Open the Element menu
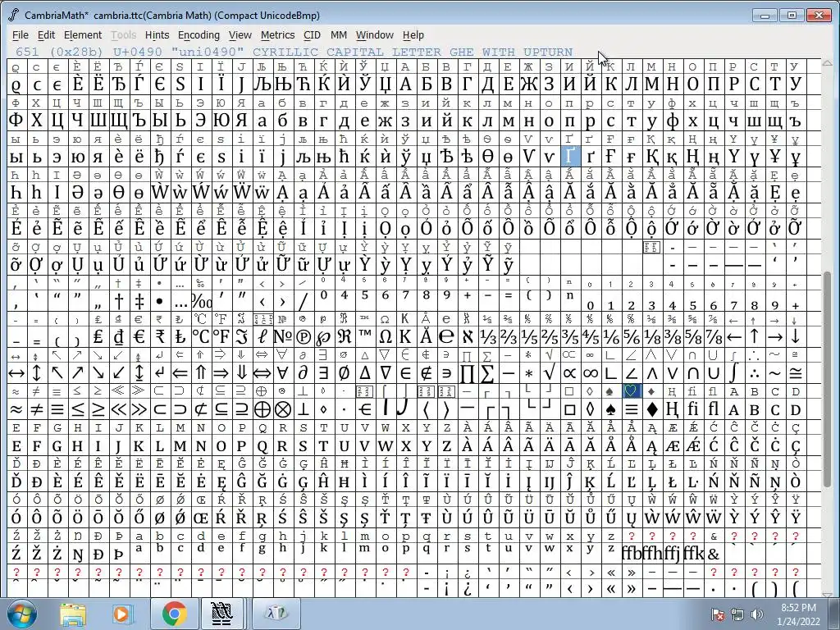840x630 pixels. tap(83, 35)
